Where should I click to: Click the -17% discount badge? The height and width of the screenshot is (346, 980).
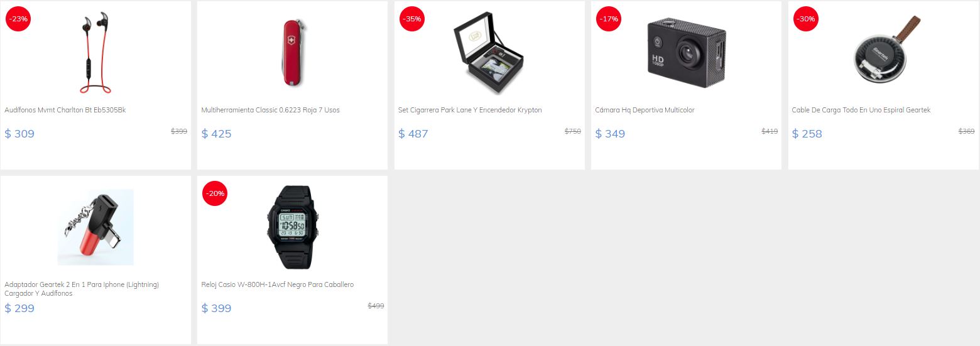[x=609, y=19]
